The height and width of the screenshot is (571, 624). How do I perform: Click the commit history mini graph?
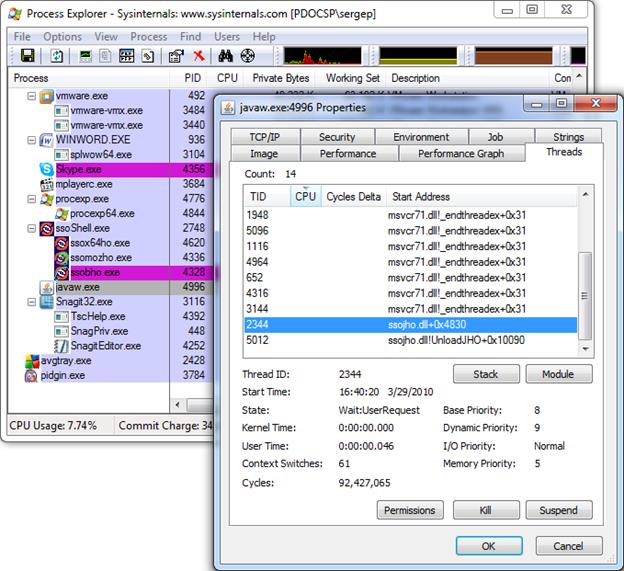[x=418, y=56]
